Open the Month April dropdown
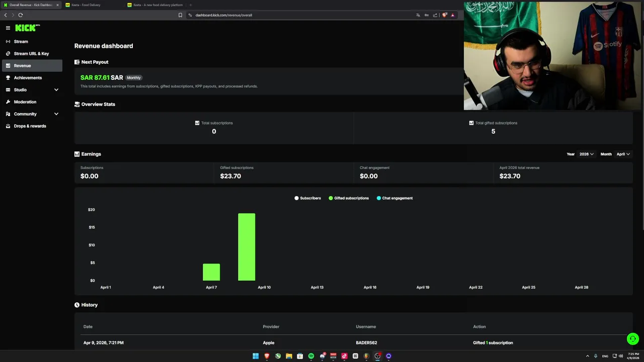This screenshot has width=644, height=362. tap(623, 154)
